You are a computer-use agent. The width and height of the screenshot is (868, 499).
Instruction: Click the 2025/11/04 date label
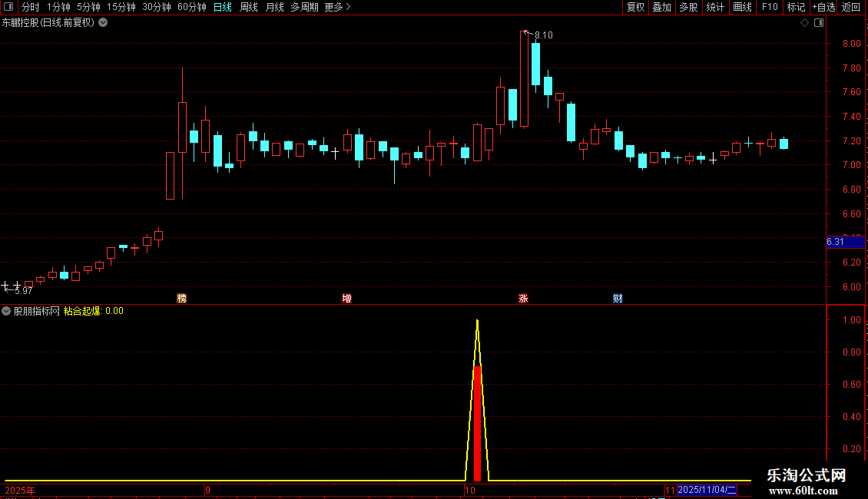click(x=707, y=490)
